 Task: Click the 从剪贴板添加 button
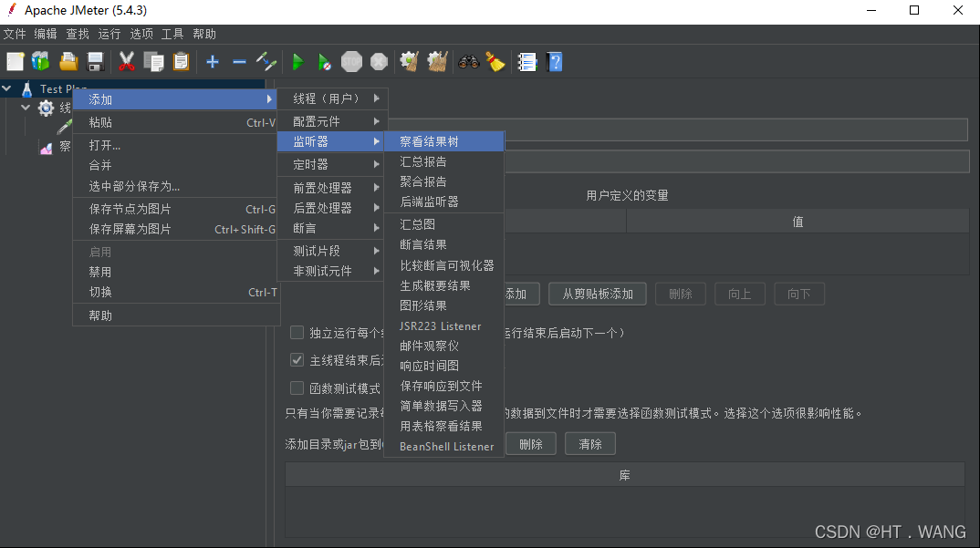pos(598,294)
